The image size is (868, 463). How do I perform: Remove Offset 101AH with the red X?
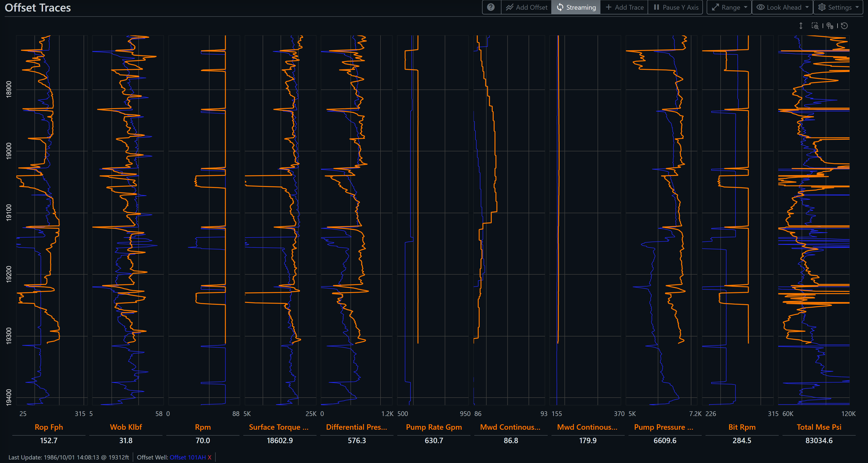coord(210,457)
